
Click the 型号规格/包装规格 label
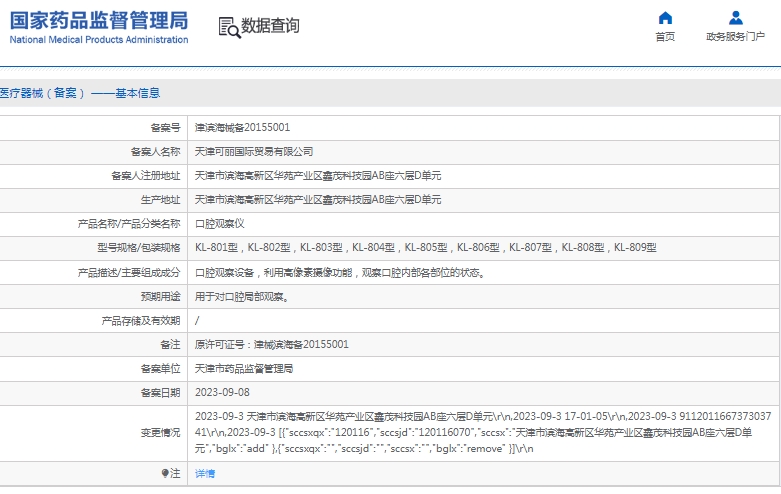tap(138, 248)
